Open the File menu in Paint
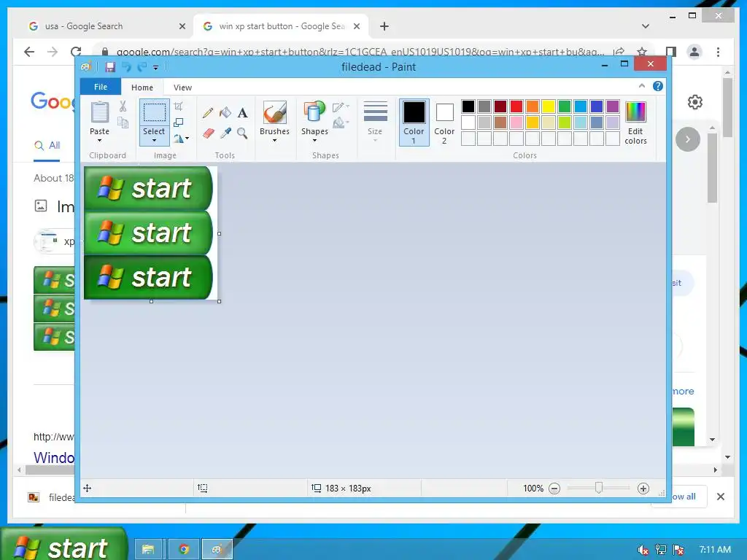The height and width of the screenshot is (560, 747). point(101,87)
